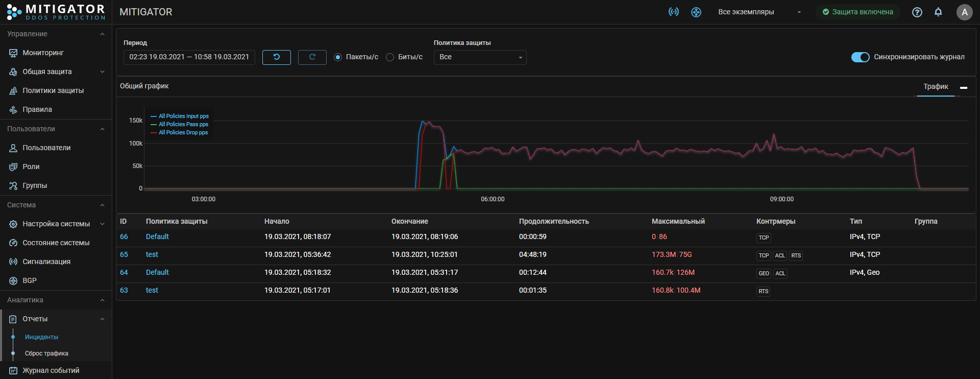This screenshot has height=379, width=980.
Task: Collapse the graph panel with minus icon
Action: 964,88
